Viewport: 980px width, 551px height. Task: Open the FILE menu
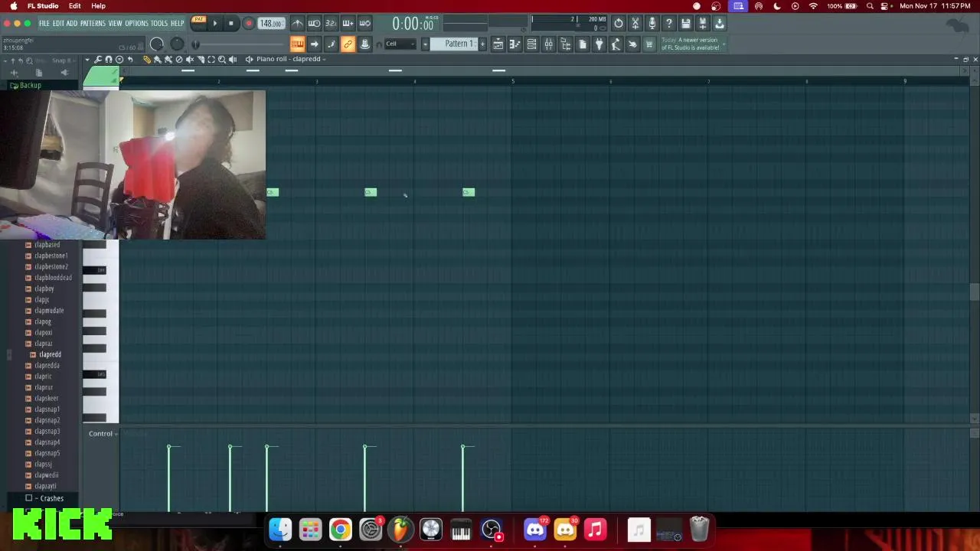(x=44, y=23)
